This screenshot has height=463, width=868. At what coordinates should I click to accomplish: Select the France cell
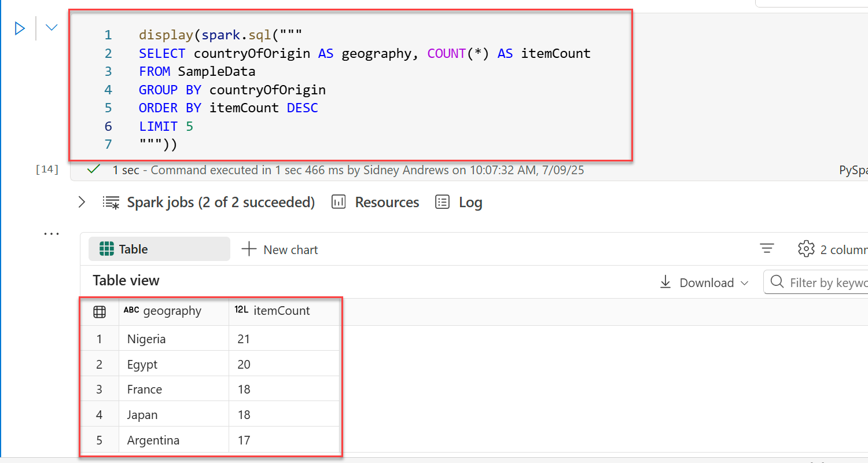coord(174,389)
